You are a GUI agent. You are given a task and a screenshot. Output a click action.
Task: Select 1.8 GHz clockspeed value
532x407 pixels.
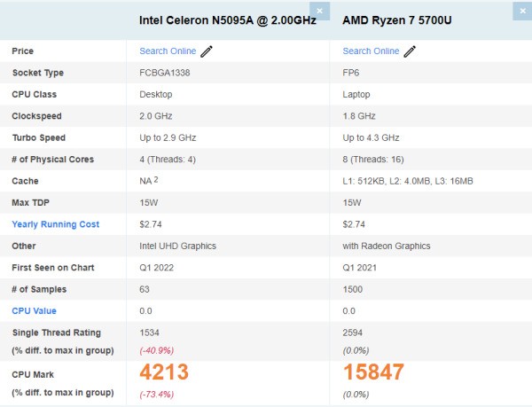359,116
